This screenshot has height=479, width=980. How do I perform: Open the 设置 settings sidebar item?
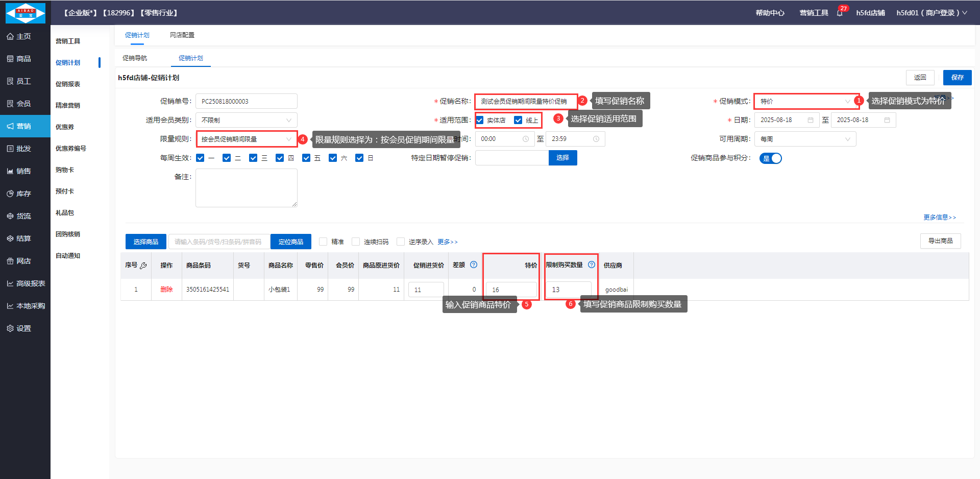(x=24, y=328)
